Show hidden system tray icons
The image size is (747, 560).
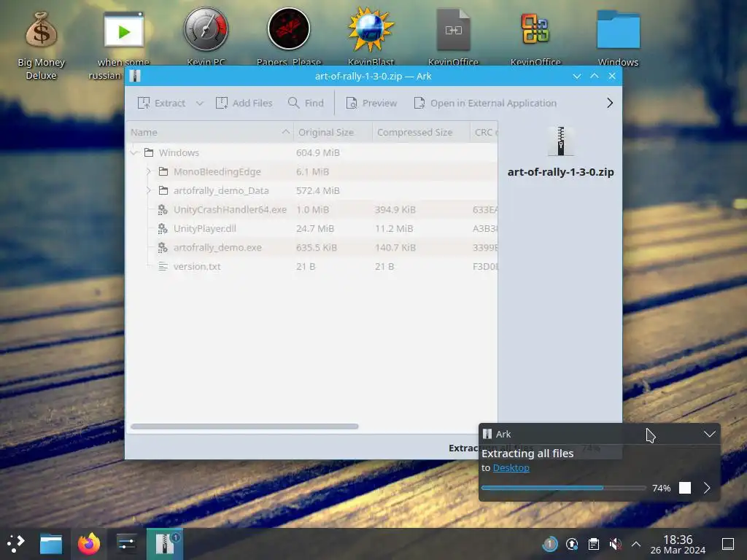(636, 544)
